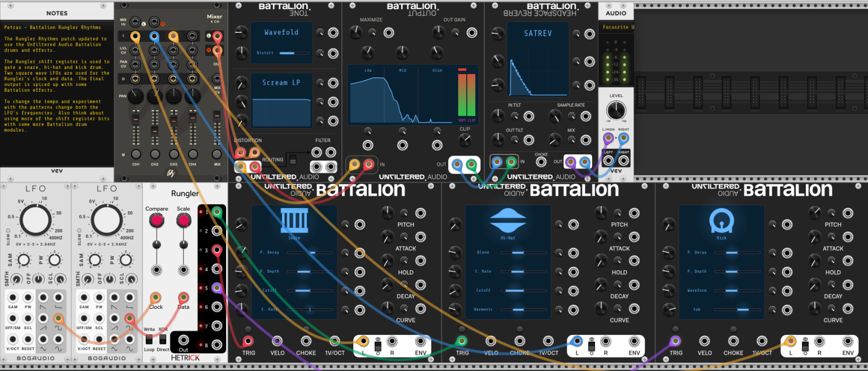Click the CH1 PAN knob on Mixer
Image resolution: width=868 pixels, height=371 pixels.
[x=136, y=96]
